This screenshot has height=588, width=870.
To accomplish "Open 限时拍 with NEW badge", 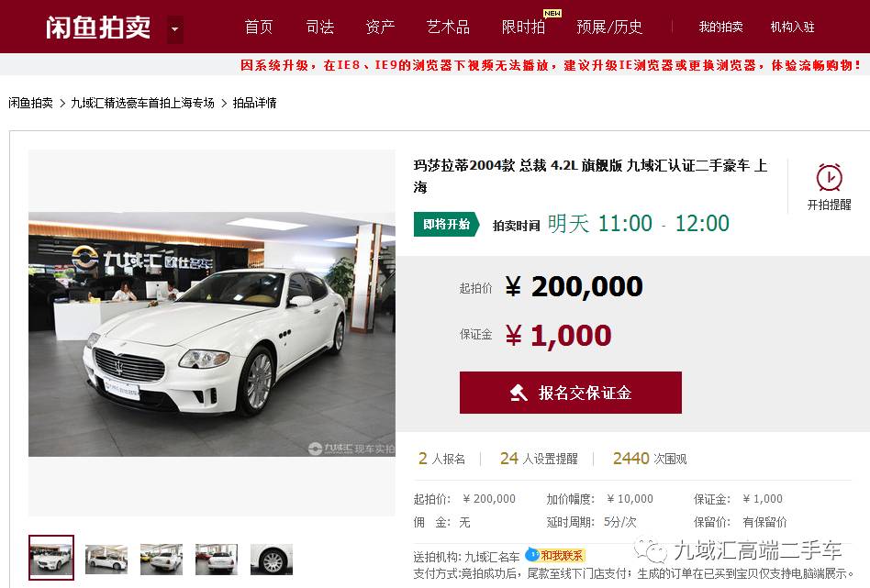I will [x=523, y=27].
